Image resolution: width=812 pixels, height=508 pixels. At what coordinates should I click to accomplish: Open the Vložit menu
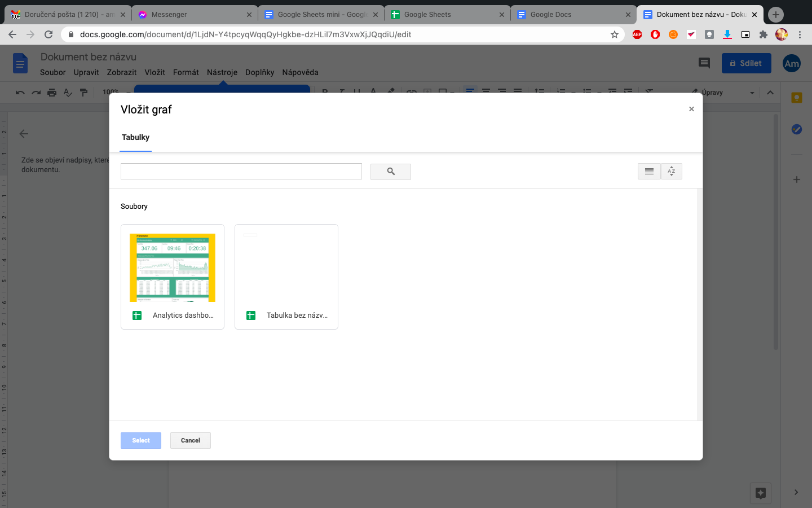tap(155, 72)
